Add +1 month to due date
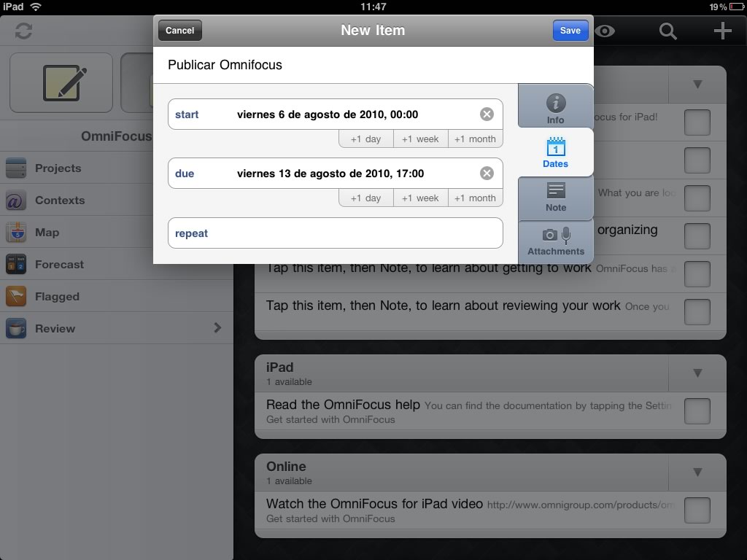Image resolution: width=747 pixels, height=560 pixels. [475, 198]
